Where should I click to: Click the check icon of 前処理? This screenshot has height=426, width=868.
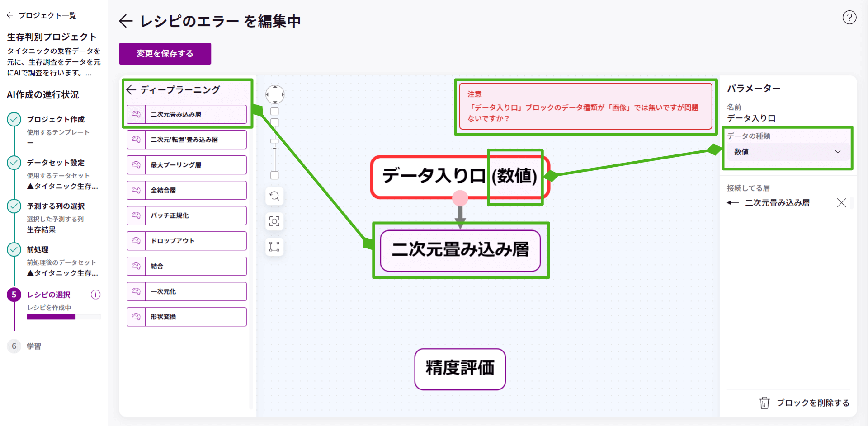(14, 249)
